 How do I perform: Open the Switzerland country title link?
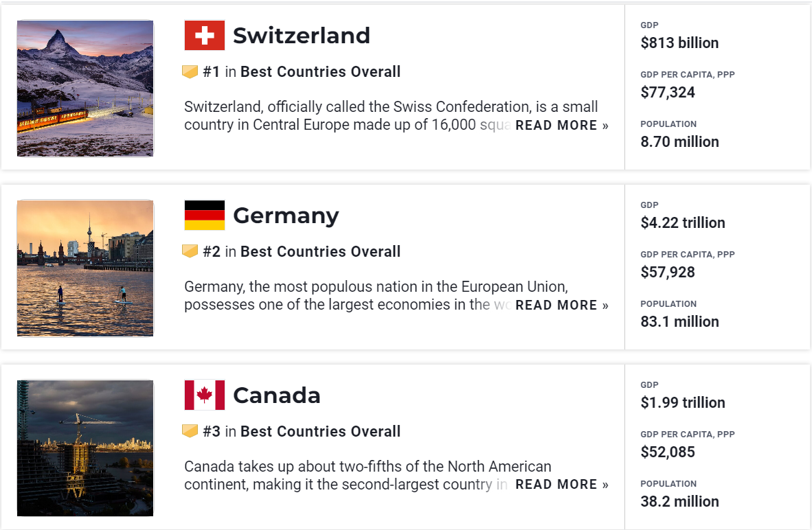click(302, 35)
